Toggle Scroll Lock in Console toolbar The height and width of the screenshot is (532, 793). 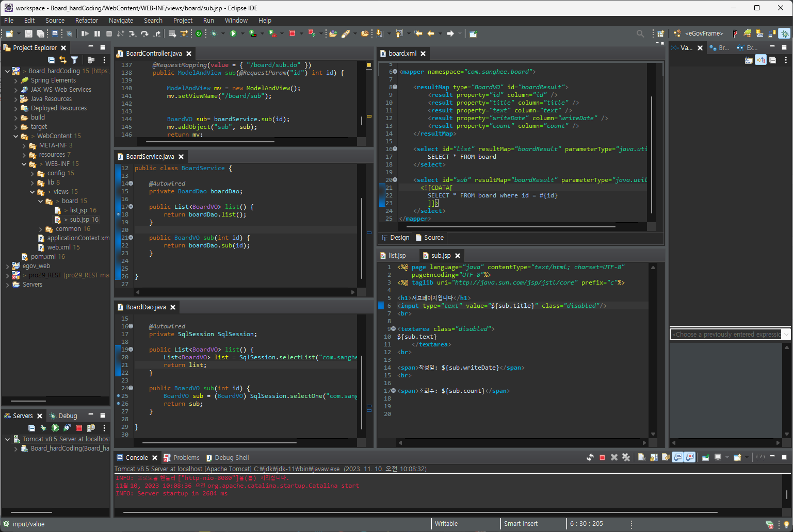click(654, 457)
